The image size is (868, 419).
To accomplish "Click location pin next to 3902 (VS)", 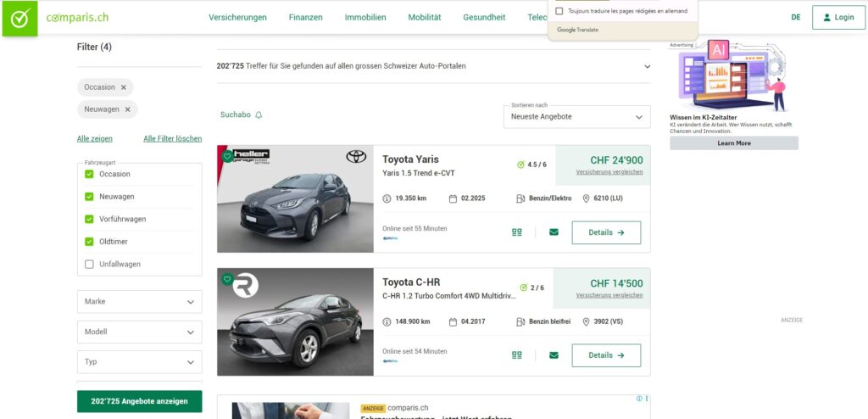I will [586, 321].
